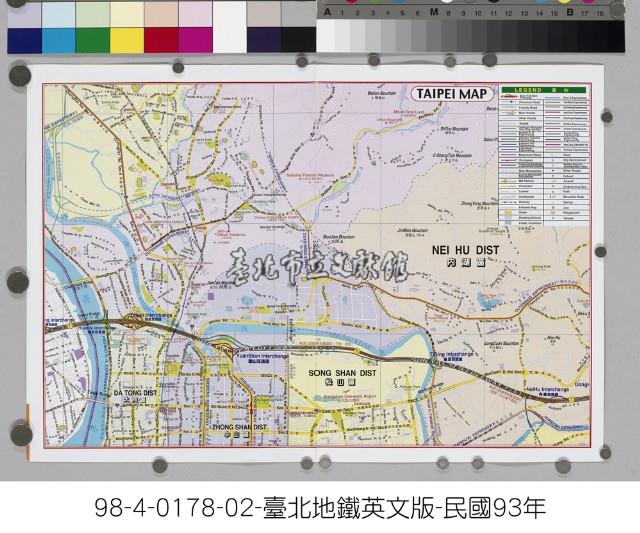Click the 'SONG SHAN DIST' district label
This screenshot has height=533, width=640.
[x=342, y=373]
